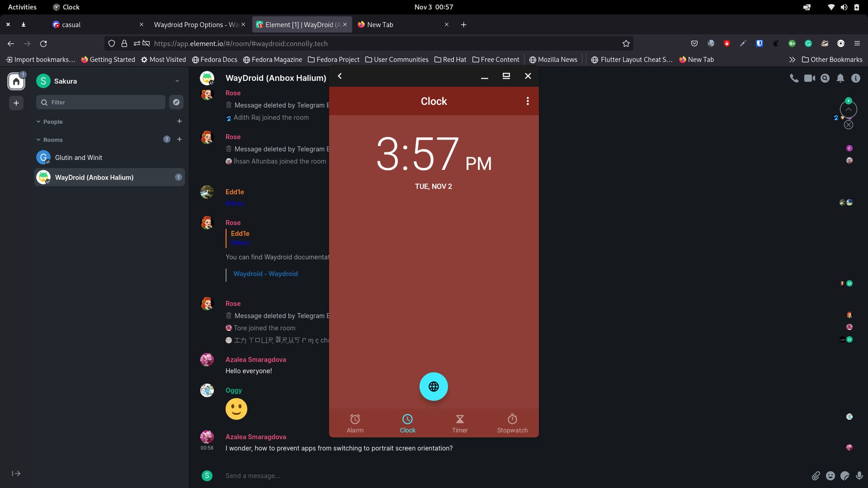868x488 pixels.
Task: Open room info with the info icon
Action: click(856, 78)
